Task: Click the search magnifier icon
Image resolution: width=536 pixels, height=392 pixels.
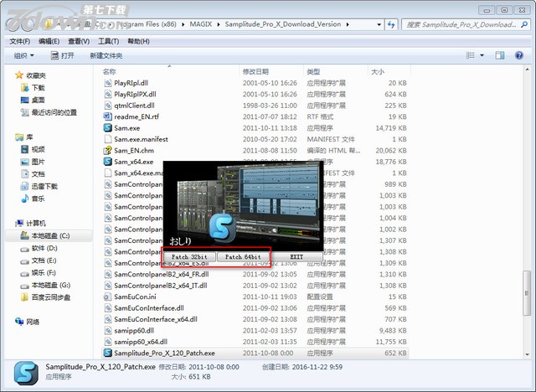Action: pos(523,24)
